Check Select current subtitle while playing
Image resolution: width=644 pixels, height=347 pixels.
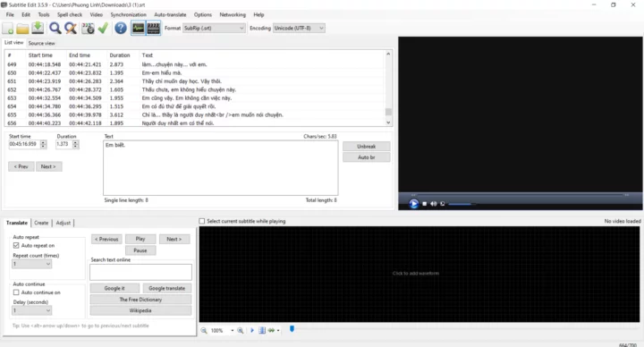(x=201, y=221)
